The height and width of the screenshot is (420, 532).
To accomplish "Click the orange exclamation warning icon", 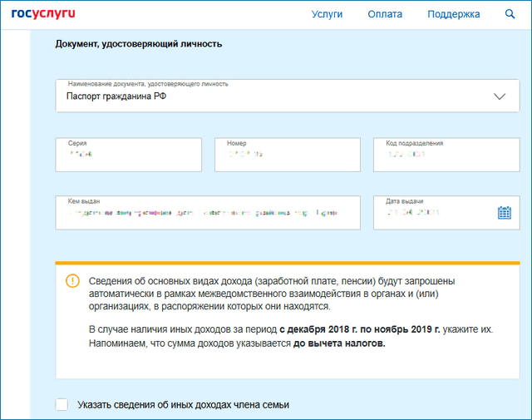I will point(72,281).
